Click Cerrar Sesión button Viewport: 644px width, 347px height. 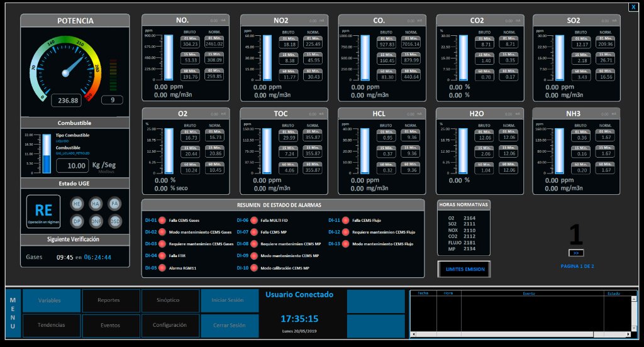tap(230, 326)
